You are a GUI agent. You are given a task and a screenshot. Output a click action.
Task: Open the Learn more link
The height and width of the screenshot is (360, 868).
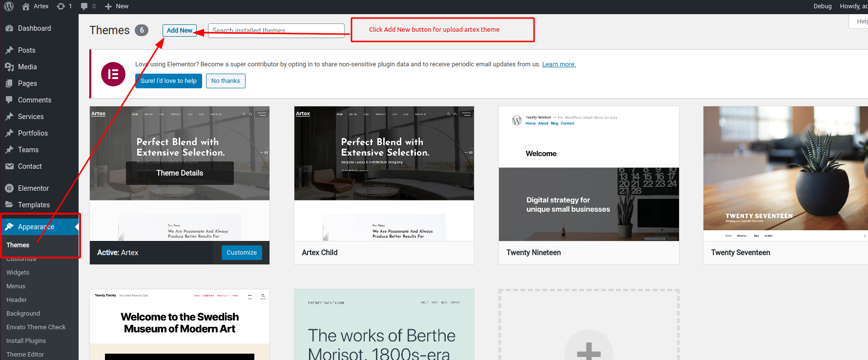[559, 64]
